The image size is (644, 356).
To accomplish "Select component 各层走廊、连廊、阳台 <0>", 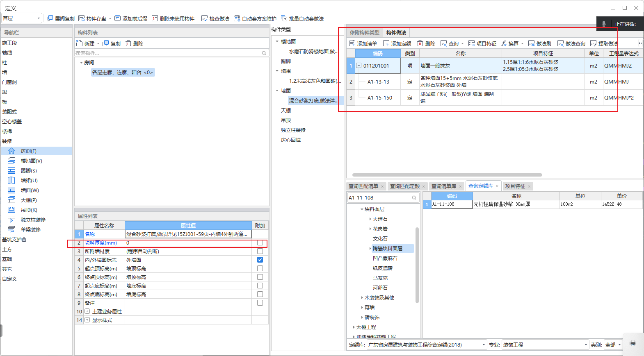I will pyautogui.click(x=123, y=73).
